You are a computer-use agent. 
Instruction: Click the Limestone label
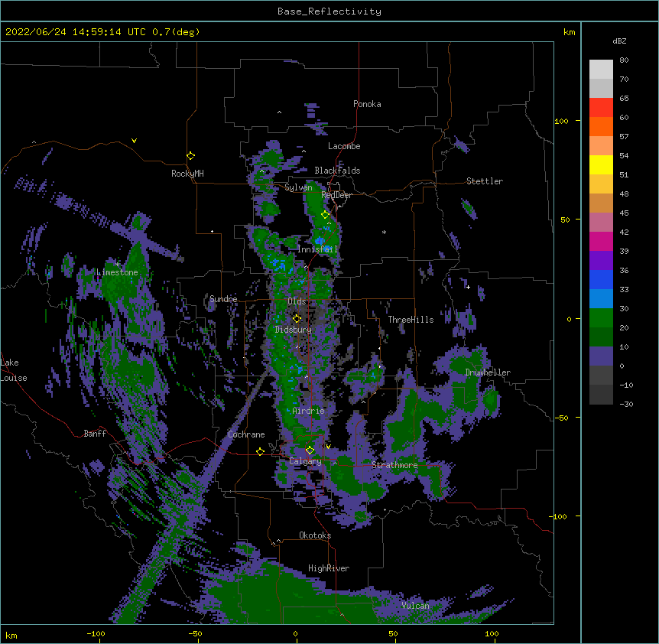[x=117, y=272]
